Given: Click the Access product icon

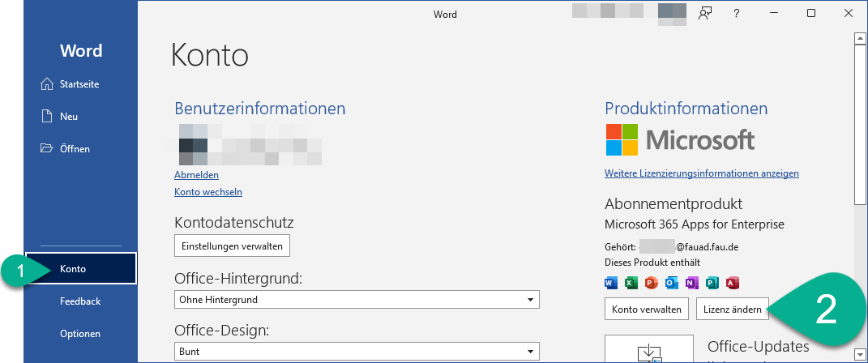Looking at the screenshot, I should tap(732, 283).
